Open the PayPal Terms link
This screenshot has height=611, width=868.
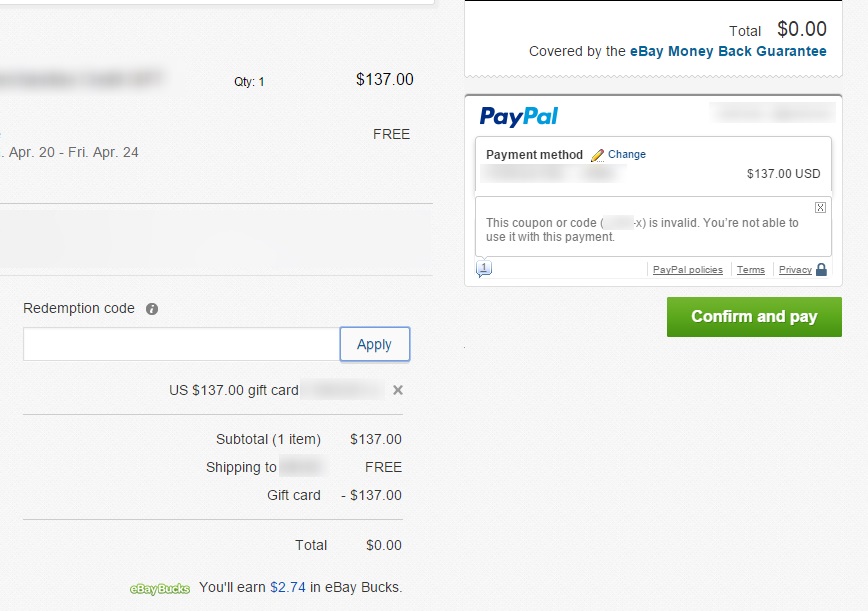pos(751,270)
